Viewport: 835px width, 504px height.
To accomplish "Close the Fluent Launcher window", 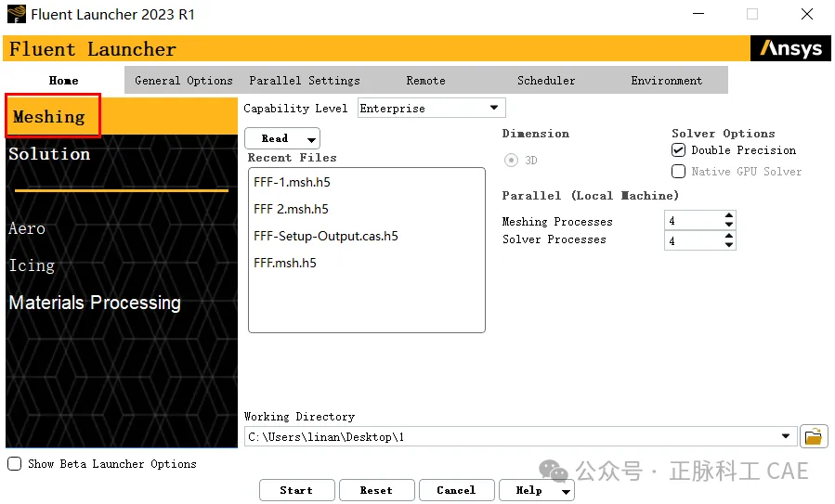I will click(807, 14).
